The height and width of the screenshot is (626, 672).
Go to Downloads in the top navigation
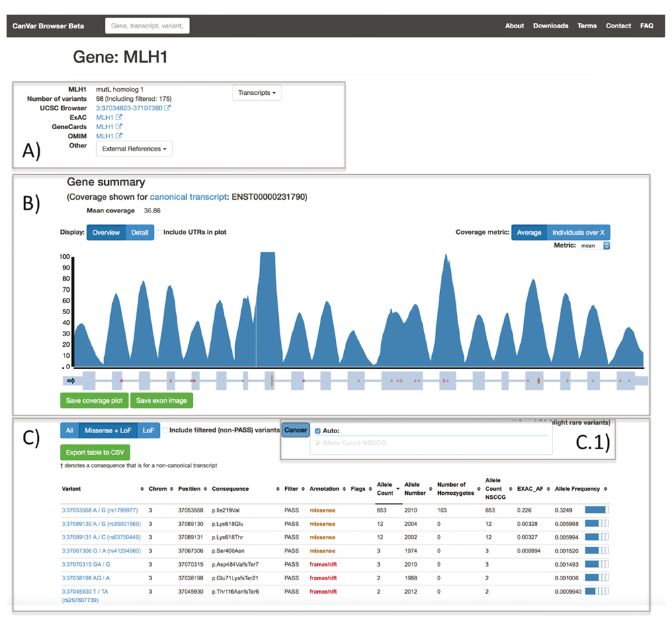coord(551,26)
